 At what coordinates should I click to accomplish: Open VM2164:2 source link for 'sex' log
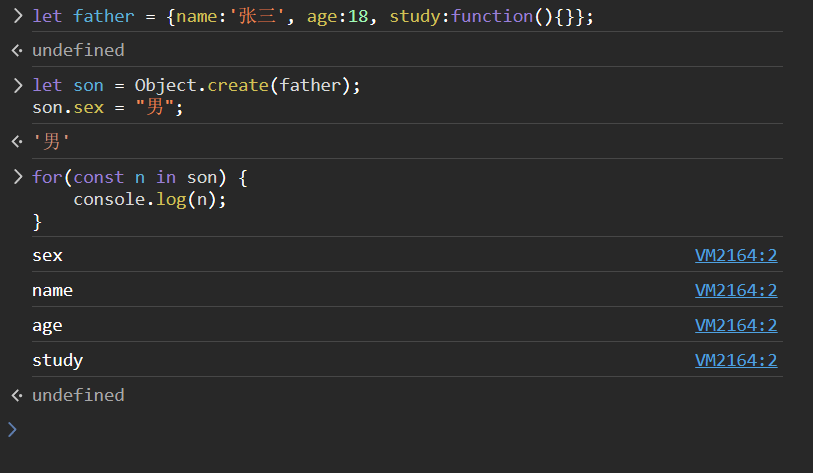pyautogui.click(x=735, y=255)
